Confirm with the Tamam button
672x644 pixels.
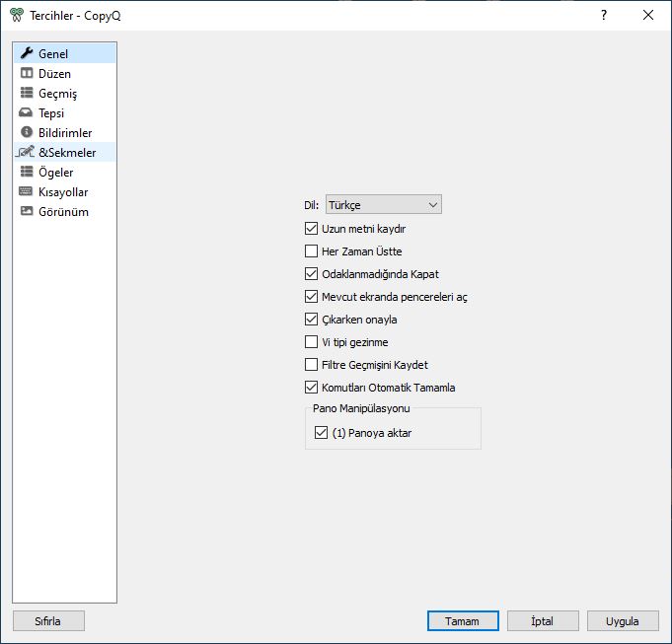click(463, 621)
